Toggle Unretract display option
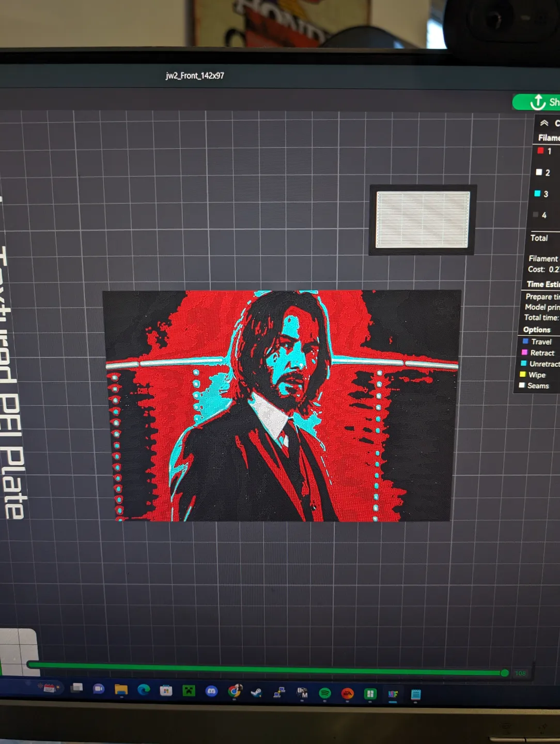560x744 pixels. (x=524, y=364)
